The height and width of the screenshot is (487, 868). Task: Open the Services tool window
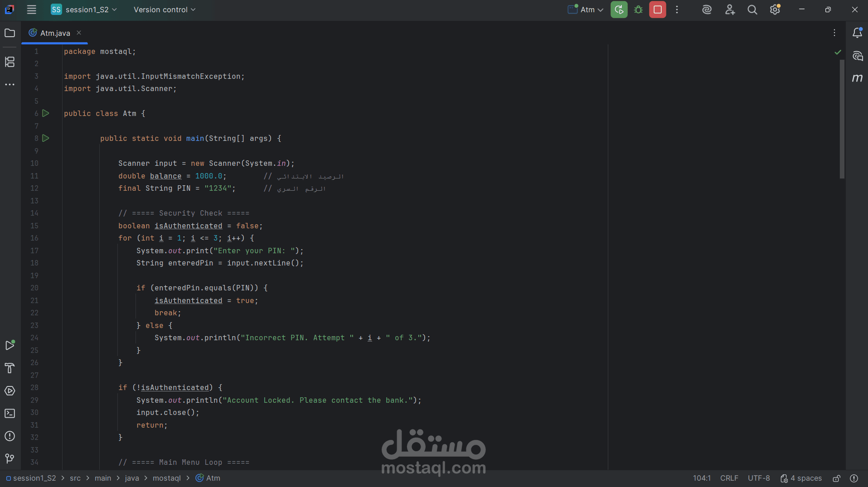pos(10,391)
